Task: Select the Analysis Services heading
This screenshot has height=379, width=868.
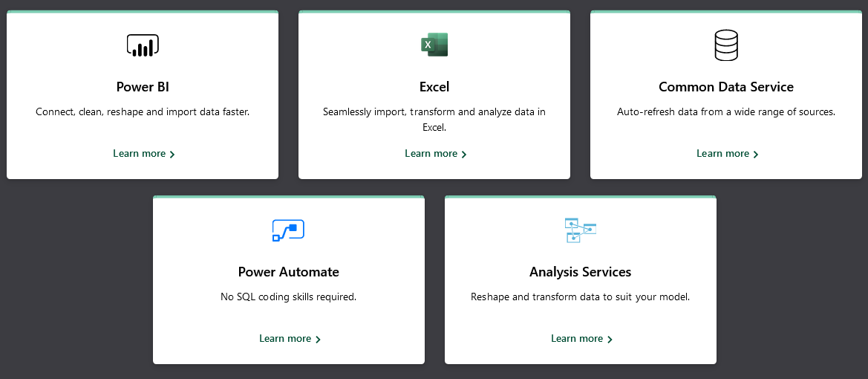Action: click(580, 272)
